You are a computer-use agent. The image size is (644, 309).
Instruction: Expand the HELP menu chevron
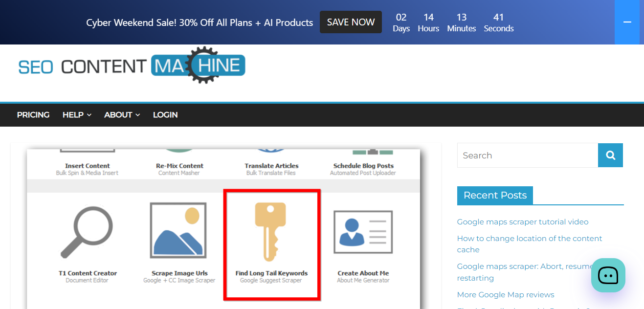point(89,115)
